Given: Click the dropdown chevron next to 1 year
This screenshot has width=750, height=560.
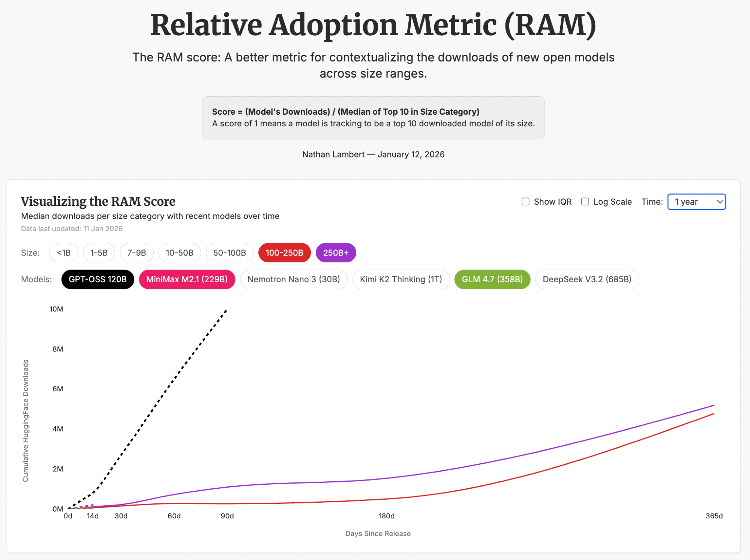Looking at the screenshot, I should 720,202.
